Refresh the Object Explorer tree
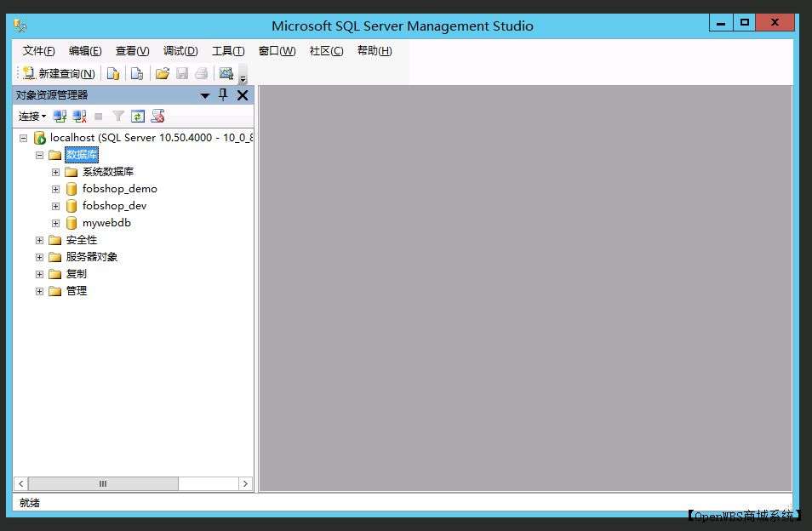The height and width of the screenshot is (531, 812). coord(138,116)
